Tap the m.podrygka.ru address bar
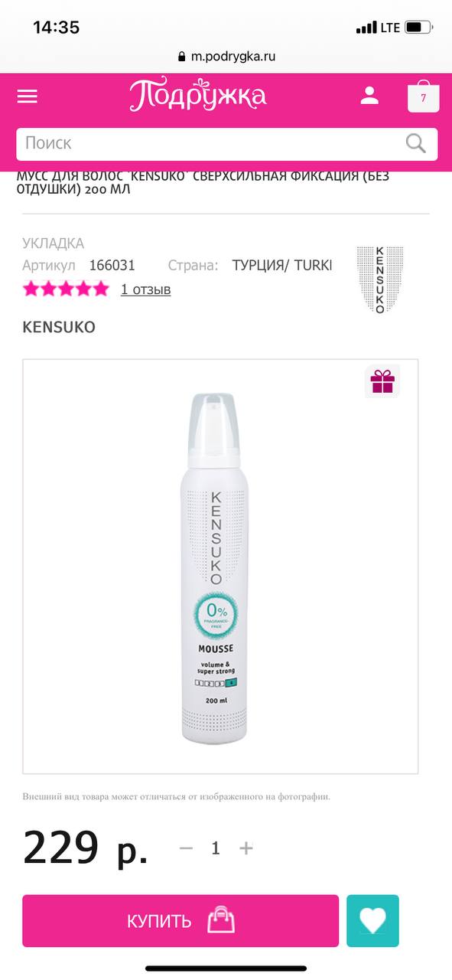 point(226,56)
